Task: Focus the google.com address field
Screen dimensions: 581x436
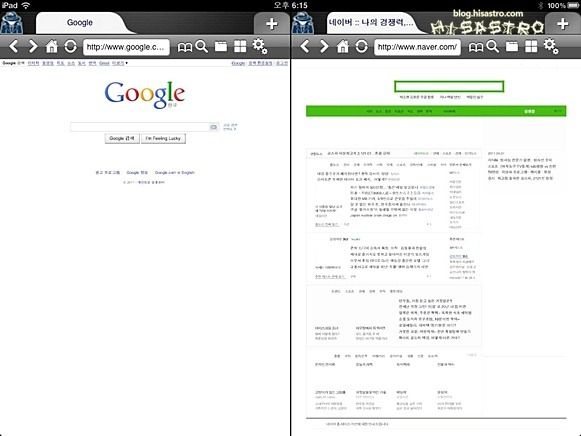Action: [x=126, y=47]
